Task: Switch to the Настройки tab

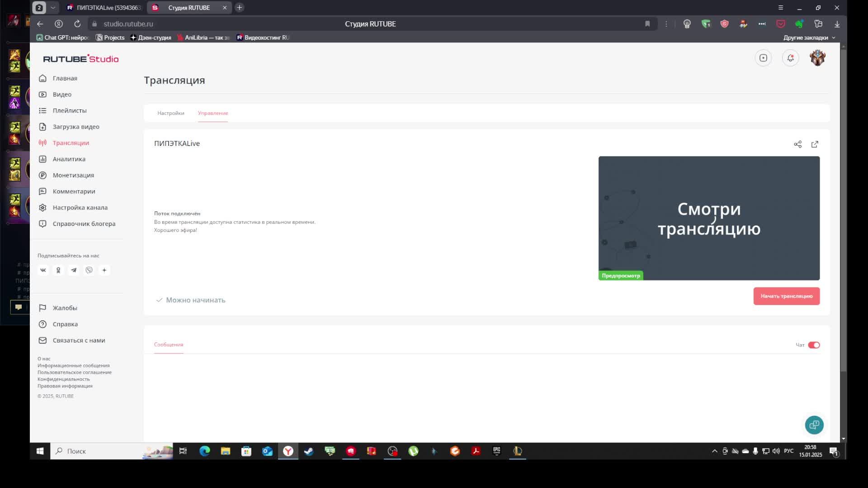Action: point(171,113)
